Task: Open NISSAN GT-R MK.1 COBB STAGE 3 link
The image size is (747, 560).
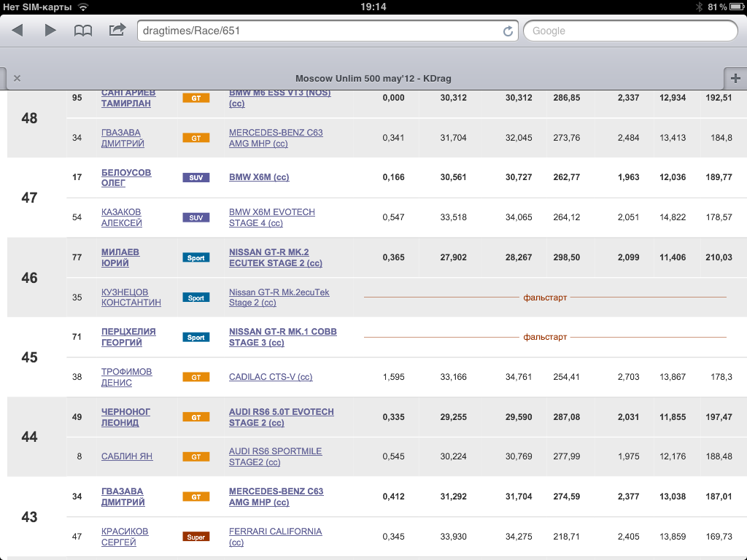Action: click(x=283, y=337)
